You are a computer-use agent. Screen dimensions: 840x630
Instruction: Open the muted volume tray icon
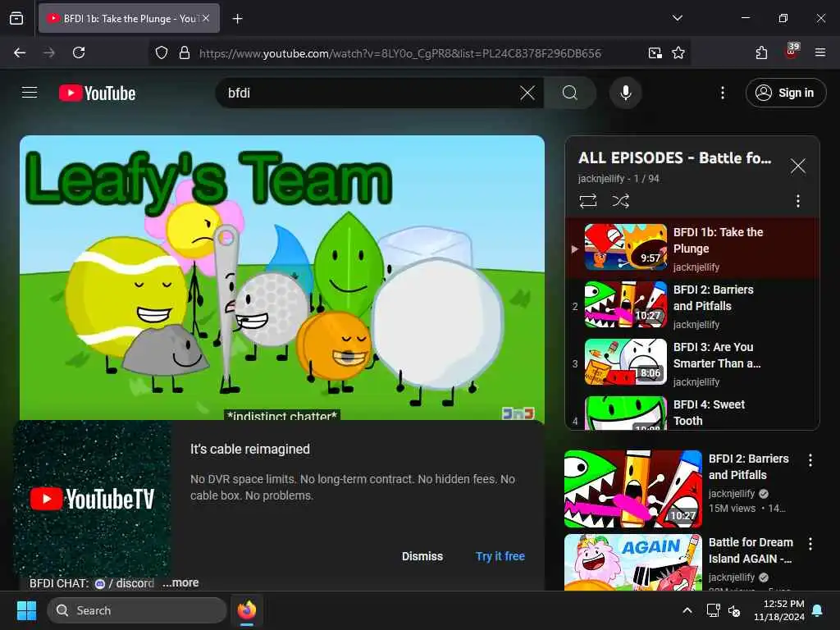pos(734,610)
